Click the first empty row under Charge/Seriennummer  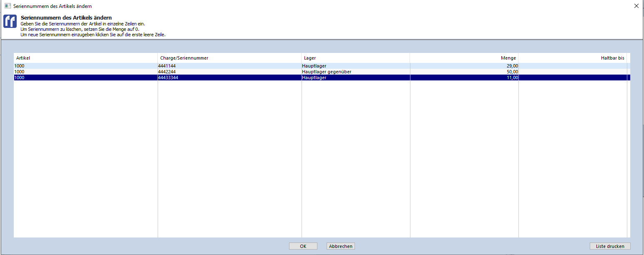[229, 83]
